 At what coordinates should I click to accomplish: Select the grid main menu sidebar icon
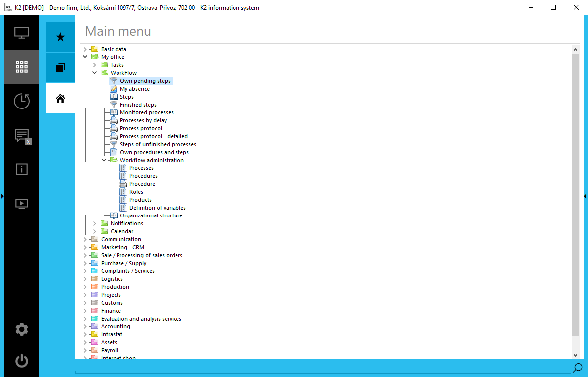(22, 67)
